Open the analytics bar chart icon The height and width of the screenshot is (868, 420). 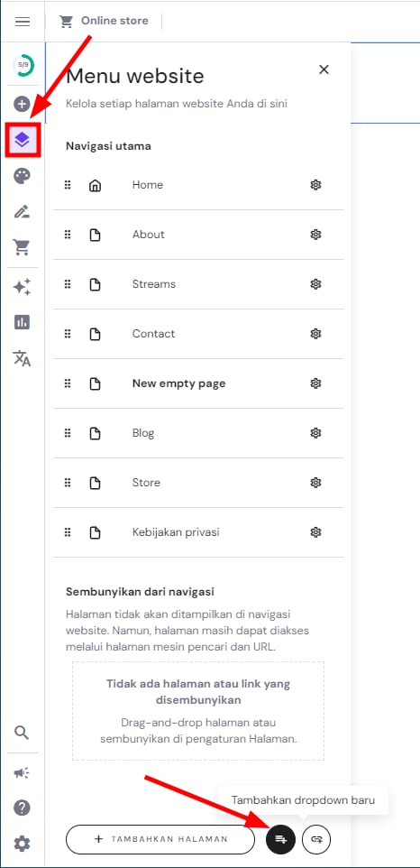click(x=23, y=322)
